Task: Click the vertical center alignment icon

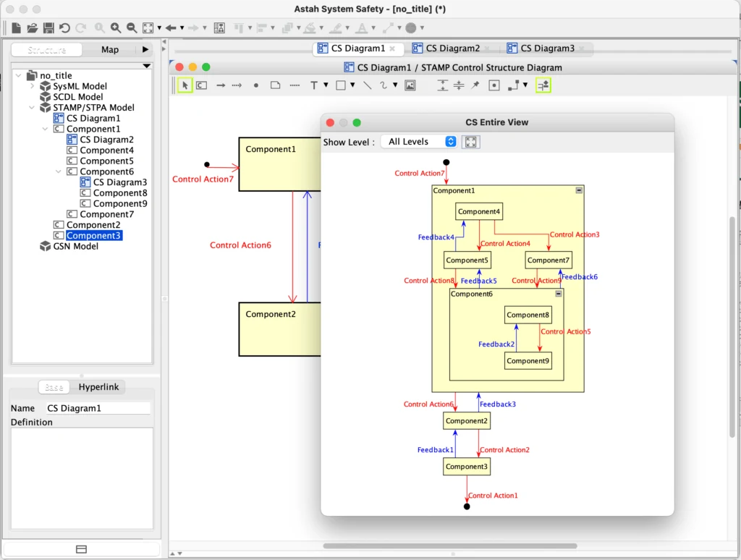Action: (459, 85)
